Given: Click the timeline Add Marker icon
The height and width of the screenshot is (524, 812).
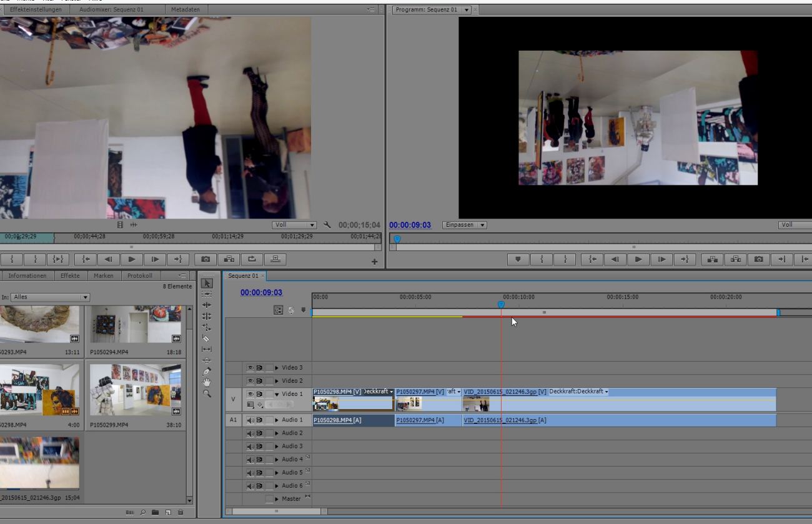Looking at the screenshot, I should tap(304, 310).
